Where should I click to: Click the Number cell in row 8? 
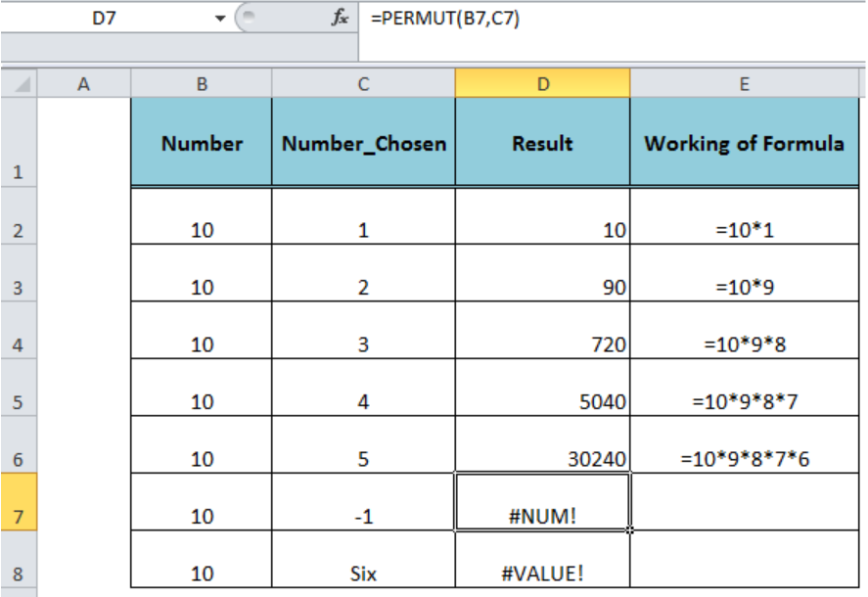tap(202, 560)
